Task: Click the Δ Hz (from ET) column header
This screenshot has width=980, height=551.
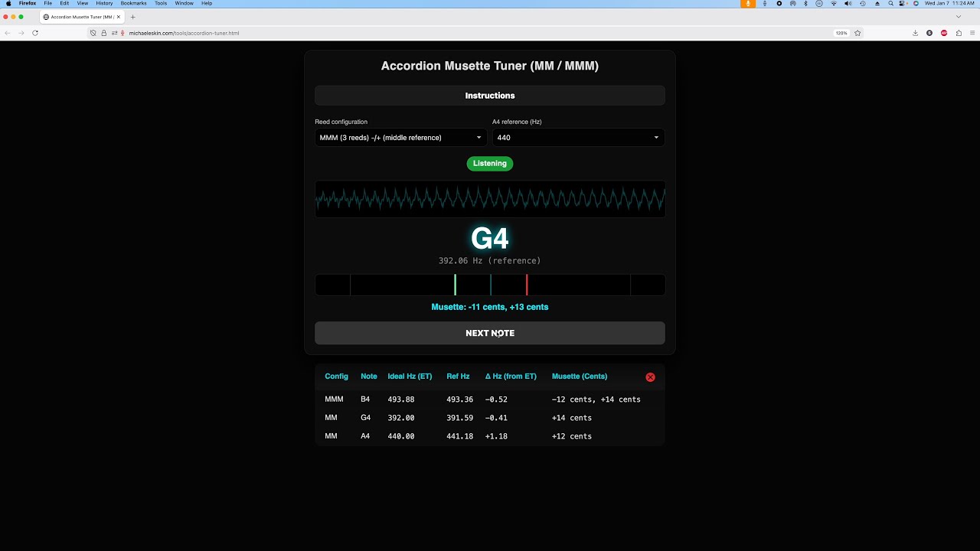Action: 511,377
